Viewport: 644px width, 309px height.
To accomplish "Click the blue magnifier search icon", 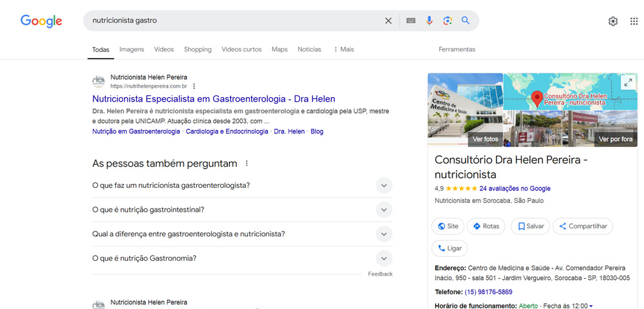I will 466,21.
